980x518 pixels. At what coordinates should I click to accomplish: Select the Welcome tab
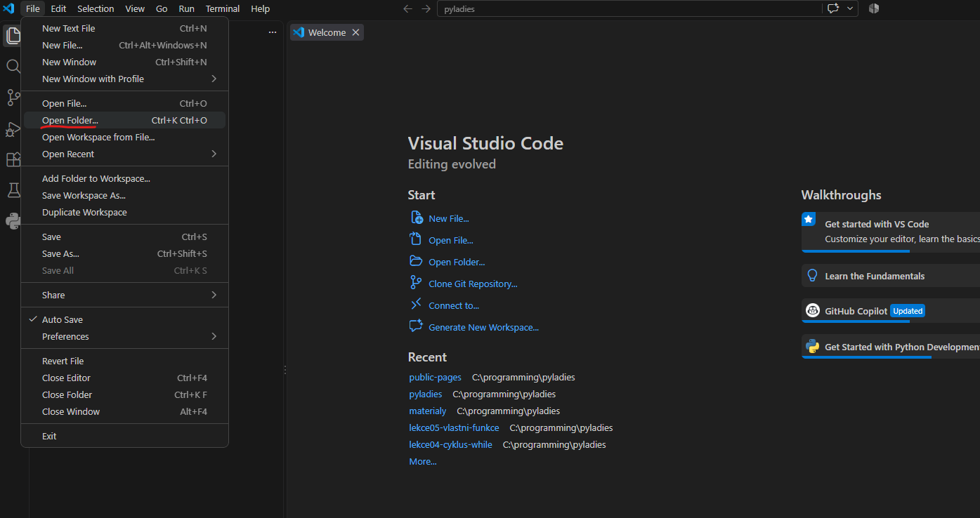(x=327, y=32)
